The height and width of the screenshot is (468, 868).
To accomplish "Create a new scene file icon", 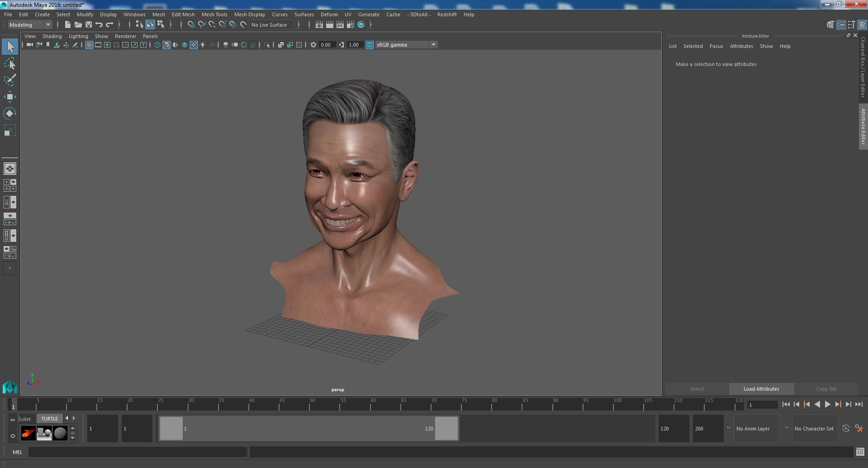I will tap(68, 25).
